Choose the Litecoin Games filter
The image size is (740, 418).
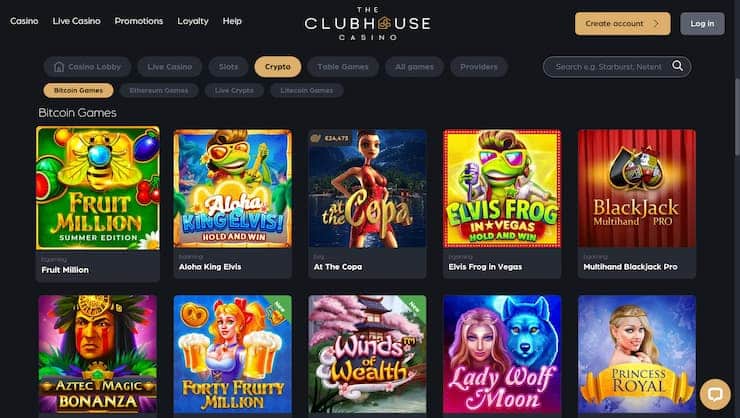307,90
